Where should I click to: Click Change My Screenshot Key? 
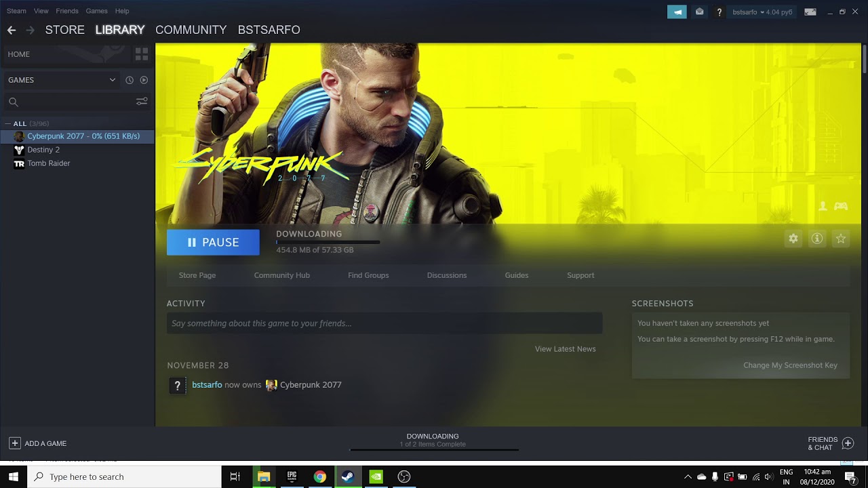pos(791,365)
